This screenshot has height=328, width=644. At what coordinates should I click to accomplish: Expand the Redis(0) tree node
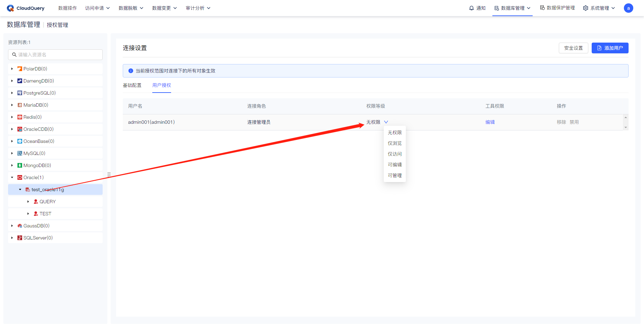[x=12, y=117]
